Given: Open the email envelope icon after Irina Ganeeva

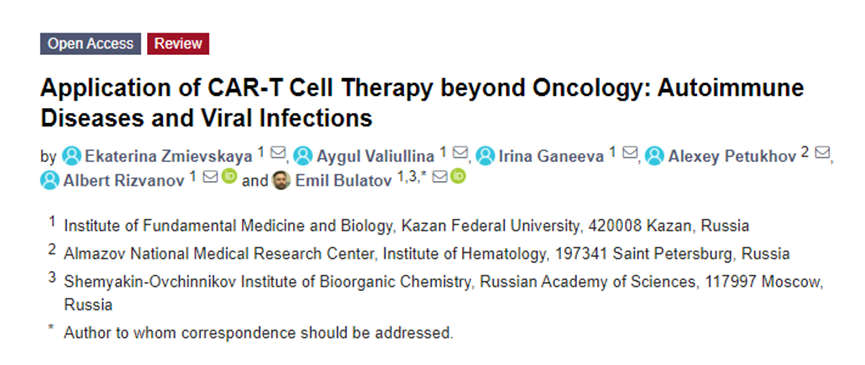Looking at the screenshot, I should click(x=629, y=153).
